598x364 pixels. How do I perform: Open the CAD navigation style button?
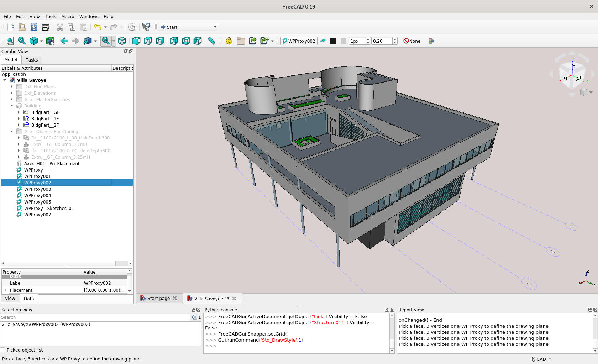click(x=541, y=359)
